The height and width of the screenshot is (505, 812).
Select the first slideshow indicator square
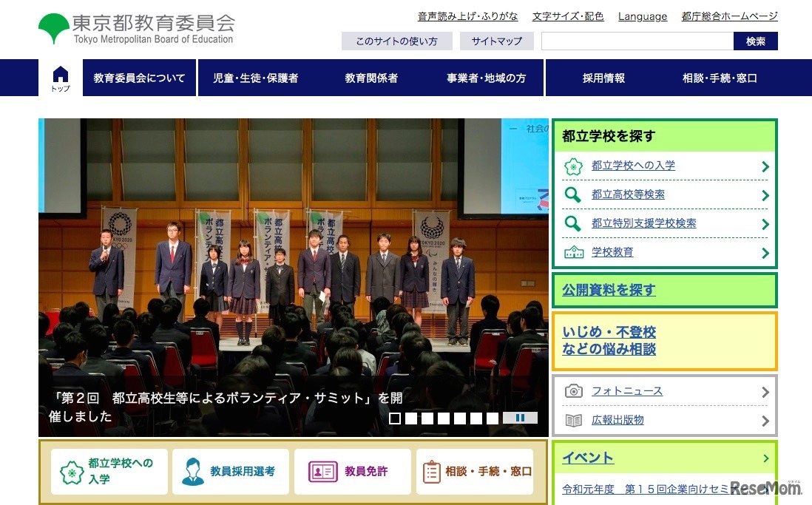coord(396,417)
